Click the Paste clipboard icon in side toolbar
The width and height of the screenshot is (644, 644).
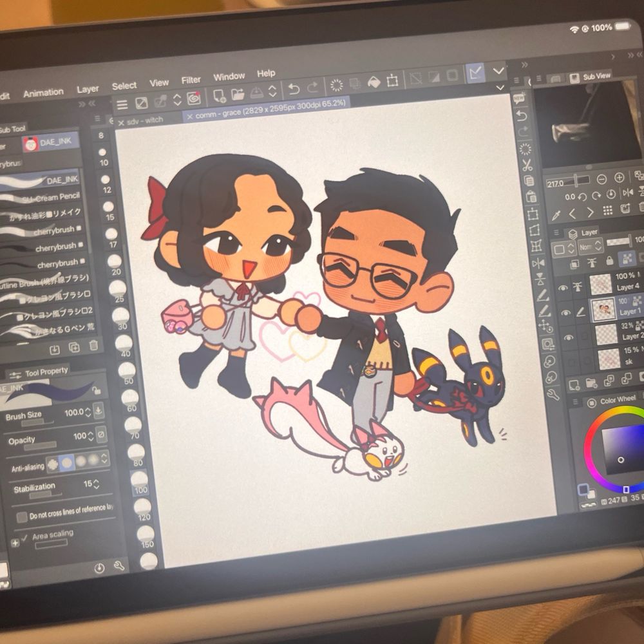click(531, 196)
